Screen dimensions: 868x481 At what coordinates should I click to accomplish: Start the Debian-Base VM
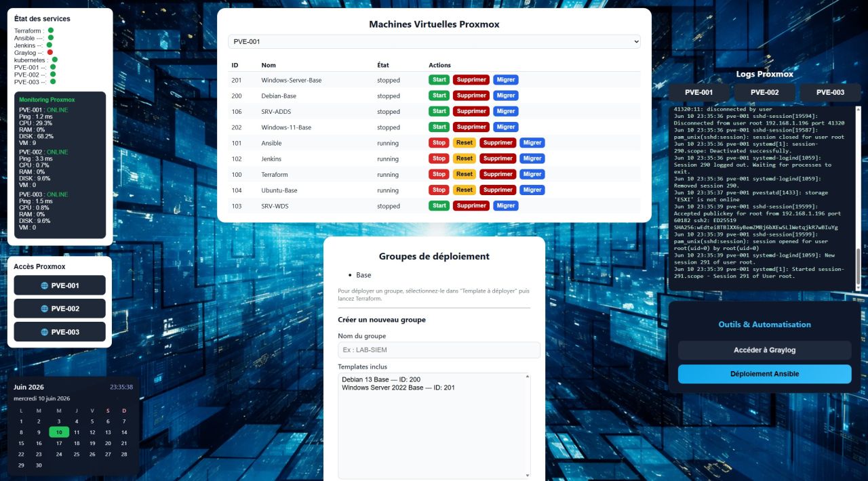point(439,96)
